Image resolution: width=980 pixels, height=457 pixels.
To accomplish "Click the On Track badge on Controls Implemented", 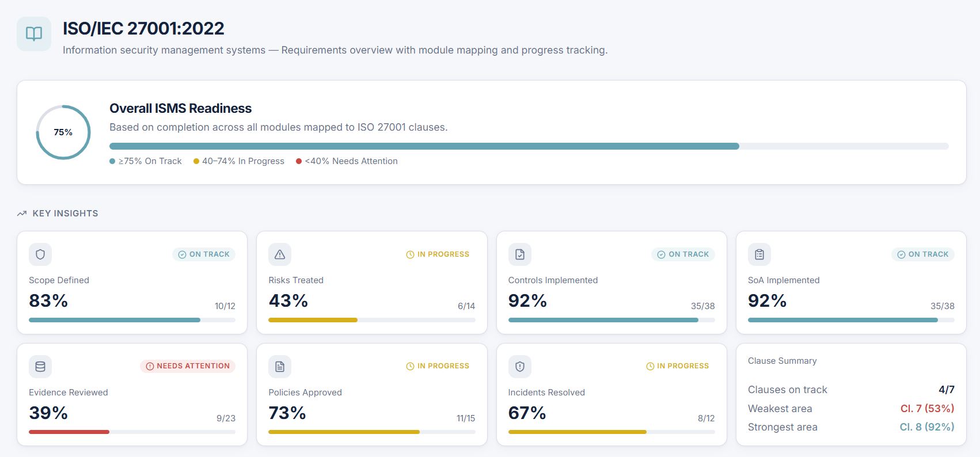I will pyautogui.click(x=683, y=254).
